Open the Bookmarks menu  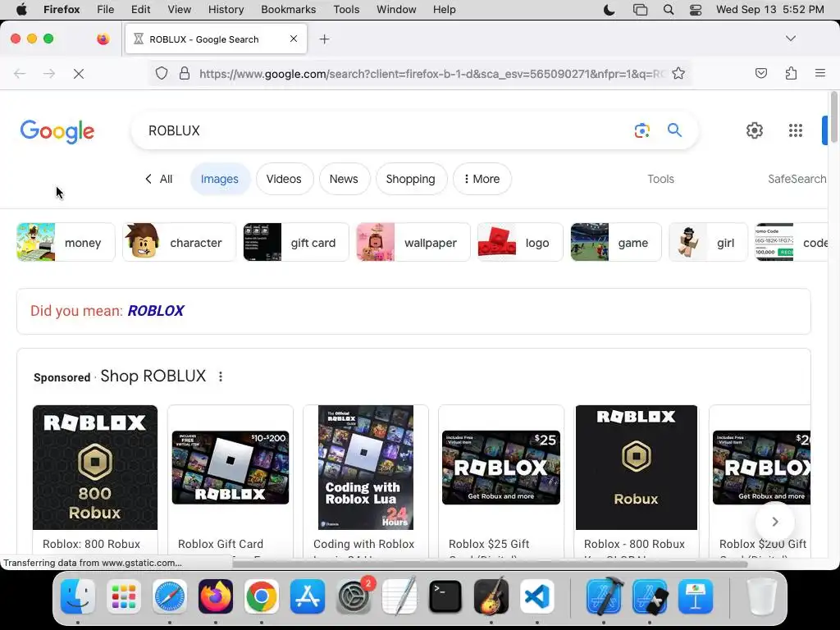[x=288, y=9]
